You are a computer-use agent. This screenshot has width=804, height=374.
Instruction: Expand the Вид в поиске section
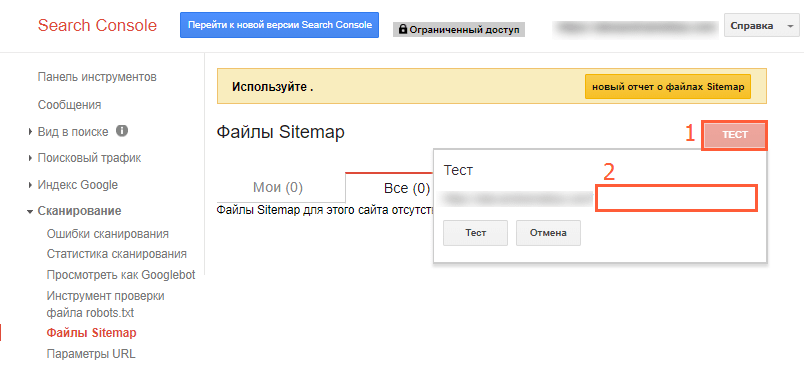click(x=31, y=132)
